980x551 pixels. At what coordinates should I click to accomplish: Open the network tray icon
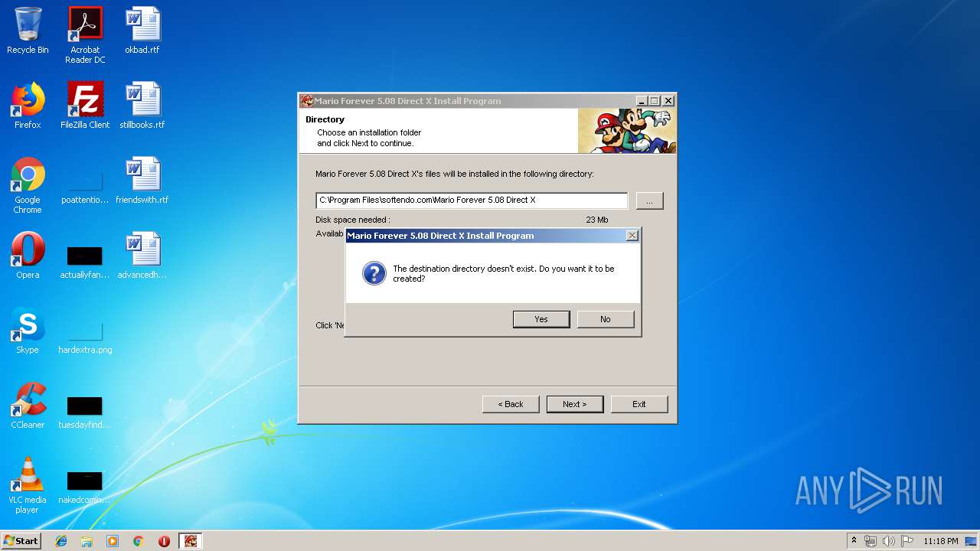(x=871, y=541)
